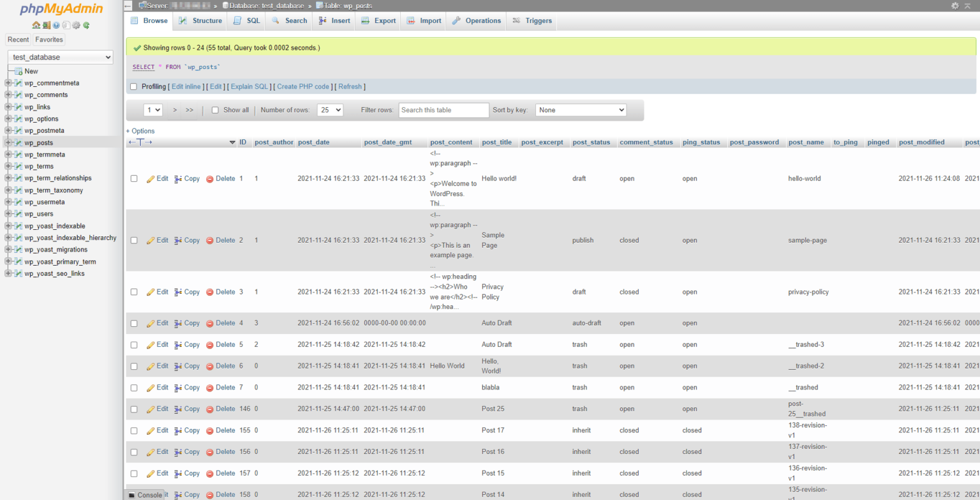Select the checkbox for the Auto Draft row
Screen dimensions: 980x500
point(134,323)
